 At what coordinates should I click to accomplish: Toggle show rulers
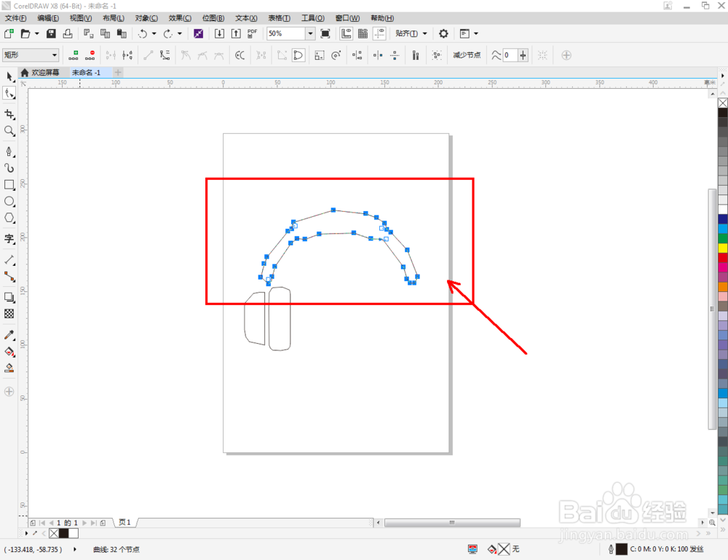pos(347,33)
